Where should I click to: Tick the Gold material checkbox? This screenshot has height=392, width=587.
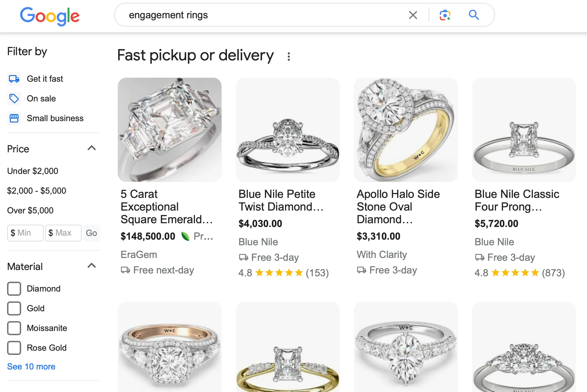[14, 308]
